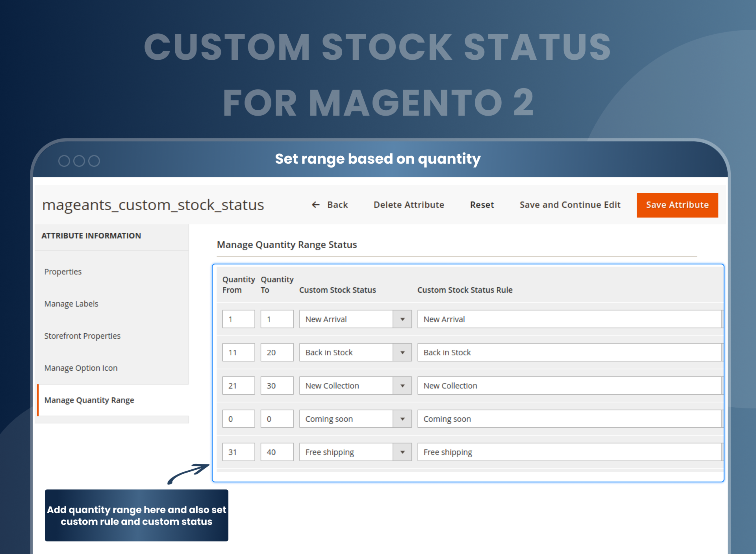
Task: Click Delete Attribute button
Action: click(409, 205)
